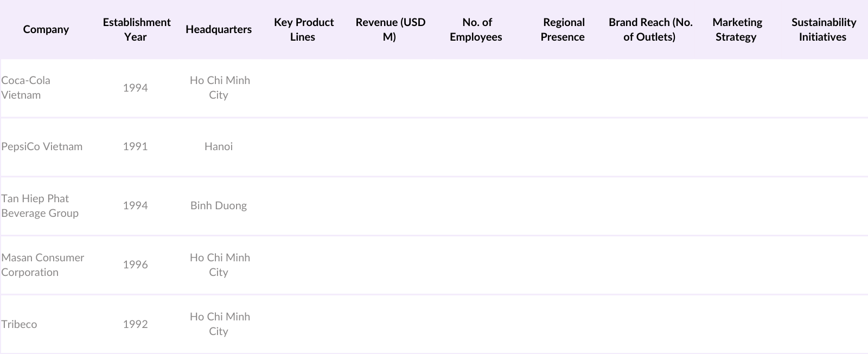Click the Tribeco company cell
Image resolution: width=868 pixels, height=354 pixels.
(19, 324)
